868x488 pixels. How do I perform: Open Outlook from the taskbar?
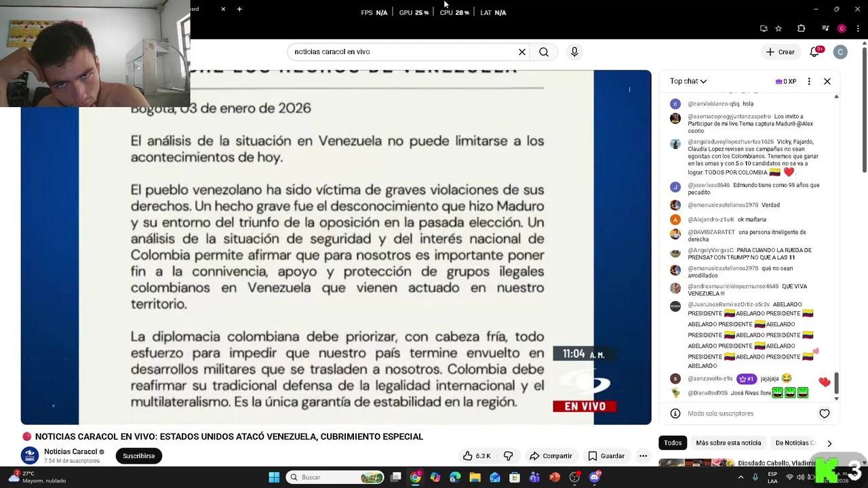pos(495,477)
